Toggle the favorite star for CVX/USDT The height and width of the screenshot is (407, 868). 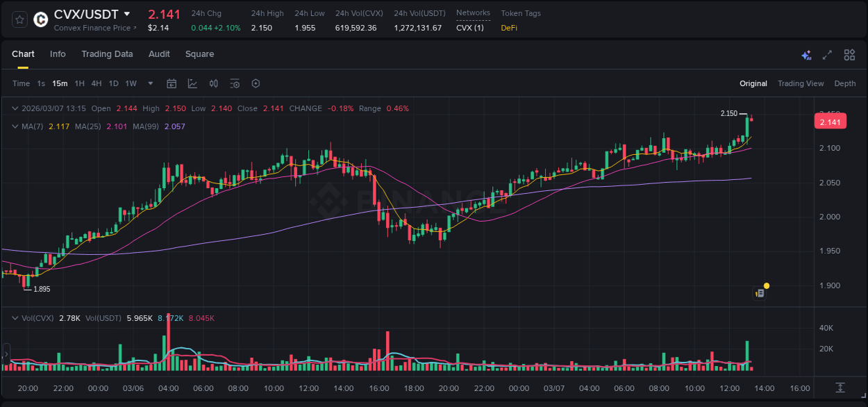[19, 19]
